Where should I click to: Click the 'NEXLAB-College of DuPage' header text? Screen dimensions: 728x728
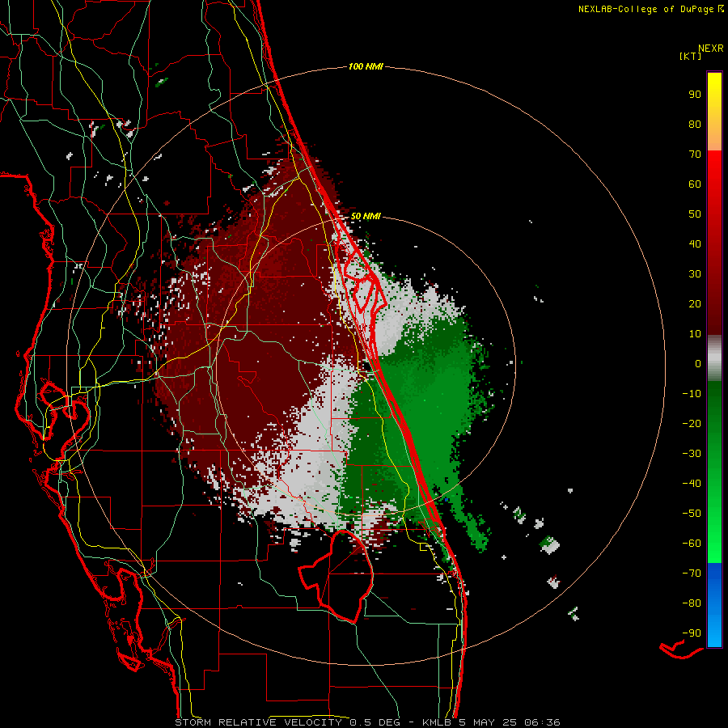click(645, 9)
